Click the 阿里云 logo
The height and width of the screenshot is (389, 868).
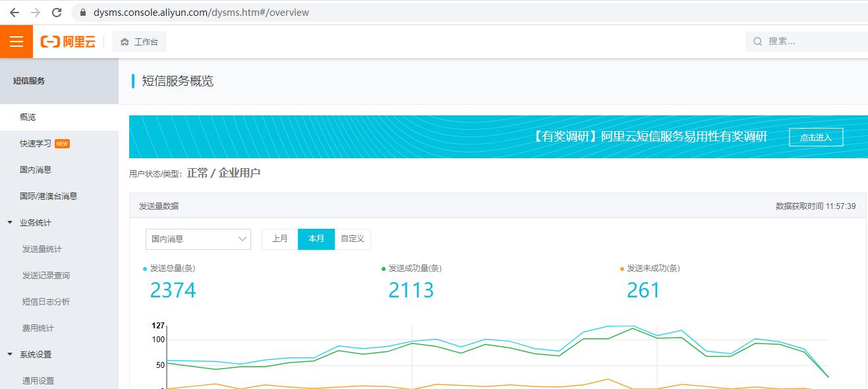point(69,42)
